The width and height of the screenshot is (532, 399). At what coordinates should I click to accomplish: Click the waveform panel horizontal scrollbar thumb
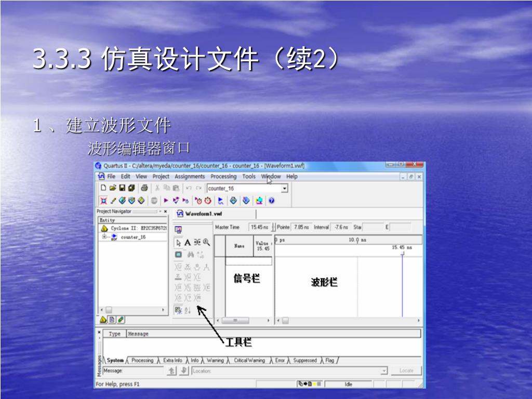[285, 320]
